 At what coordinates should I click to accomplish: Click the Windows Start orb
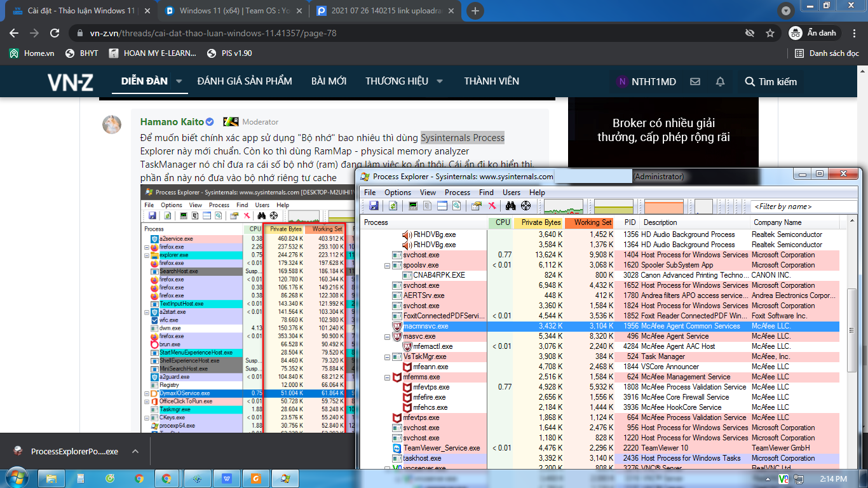point(16,478)
